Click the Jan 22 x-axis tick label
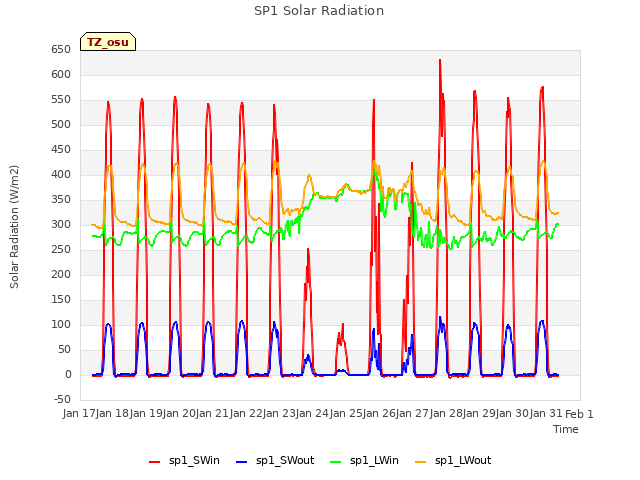Image resolution: width=640 pixels, height=480 pixels. [246, 413]
